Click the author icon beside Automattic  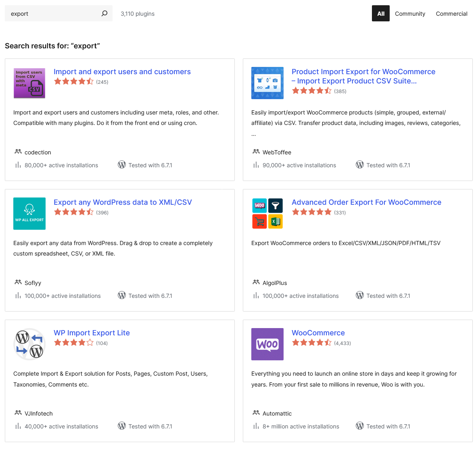pyautogui.click(x=256, y=413)
